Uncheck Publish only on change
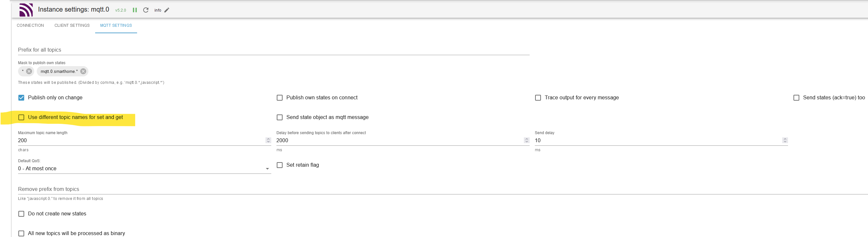 pos(21,98)
